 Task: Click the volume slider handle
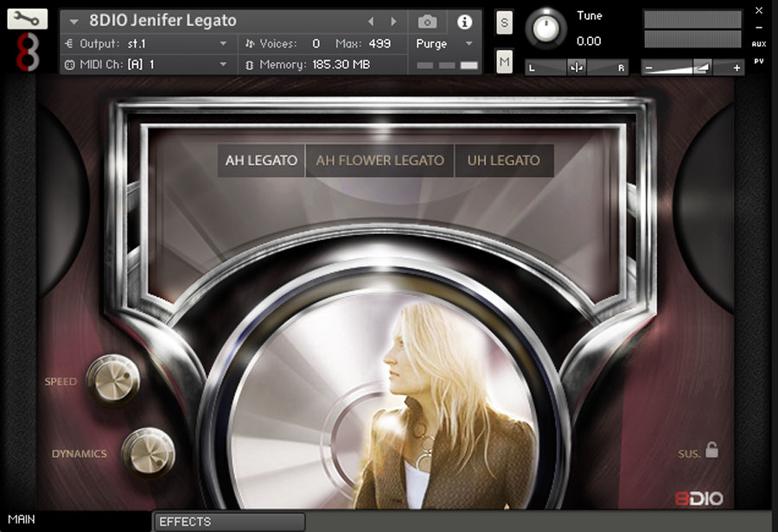(x=702, y=67)
